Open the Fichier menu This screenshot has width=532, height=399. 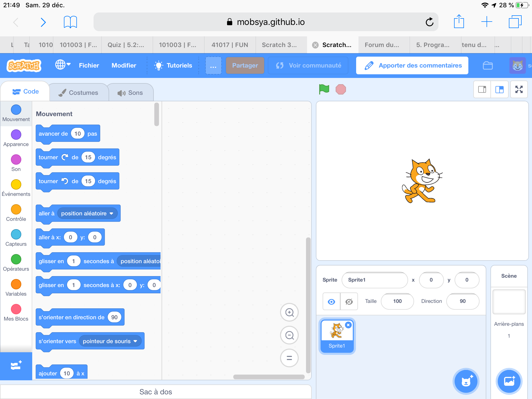coord(89,65)
